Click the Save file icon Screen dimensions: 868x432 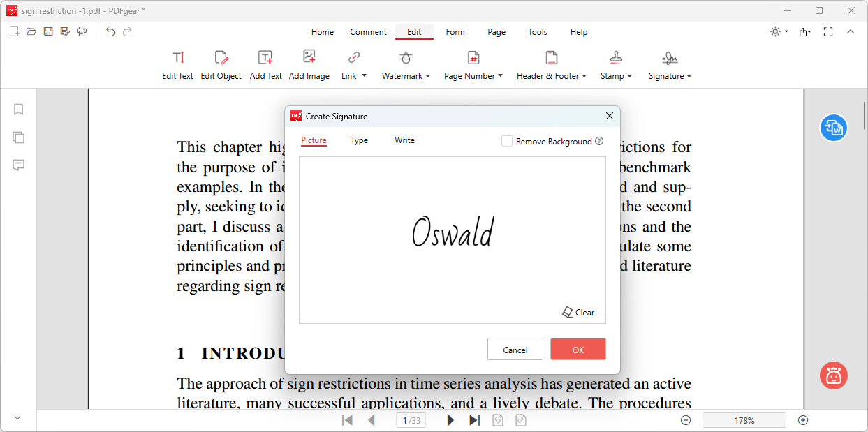click(48, 31)
